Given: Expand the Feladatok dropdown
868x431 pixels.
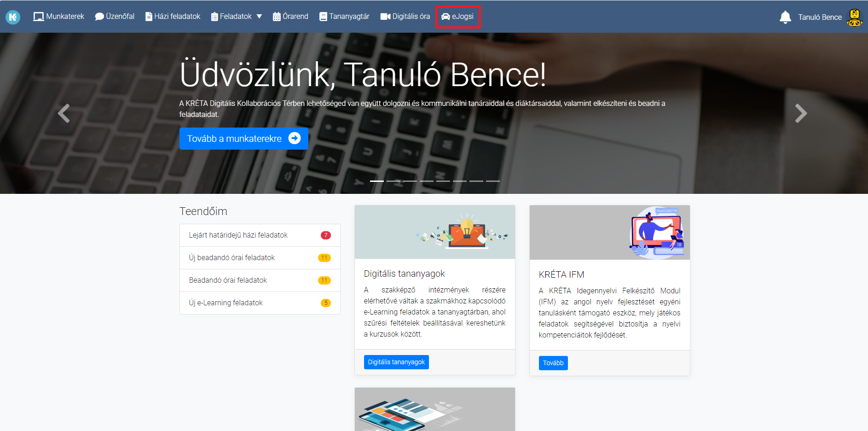Looking at the screenshot, I should (236, 17).
